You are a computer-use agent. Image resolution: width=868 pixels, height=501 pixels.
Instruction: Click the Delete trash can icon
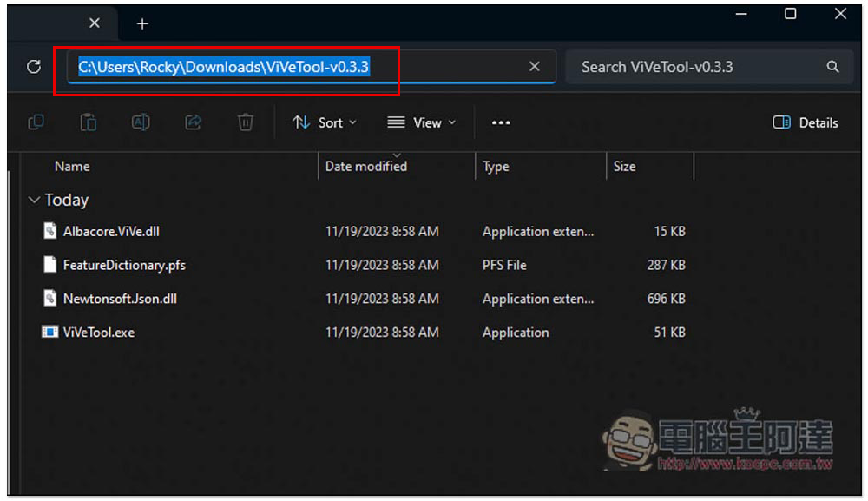point(246,122)
